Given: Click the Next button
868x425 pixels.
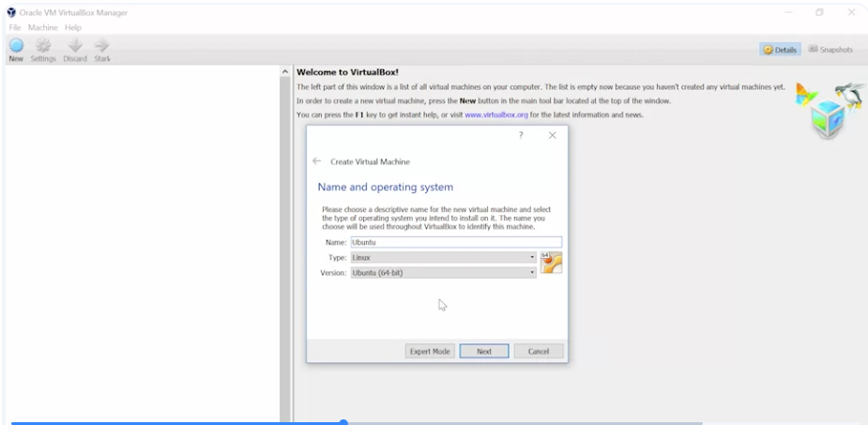Looking at the screenshot, I should pyautogui.click(x=484, y=352).
